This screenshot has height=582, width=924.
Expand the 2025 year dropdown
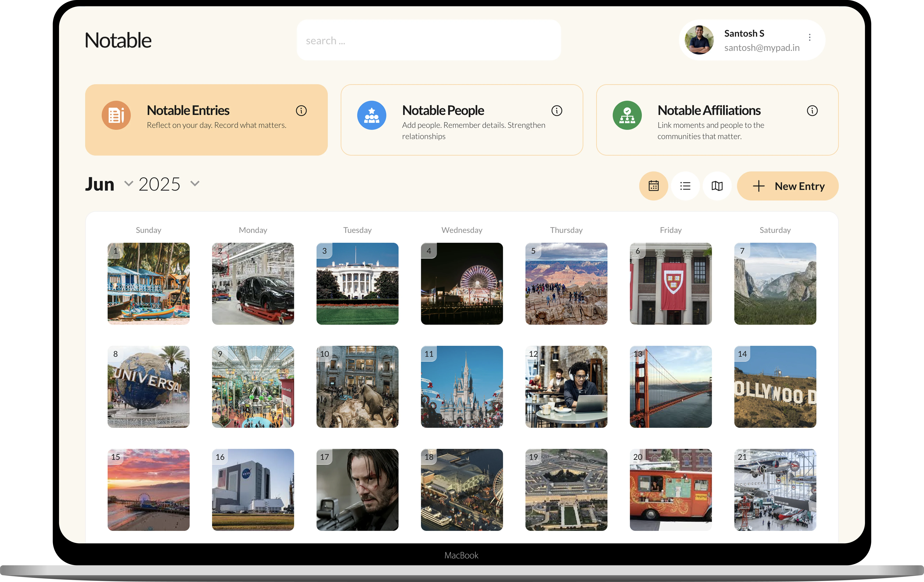point(195,184)
